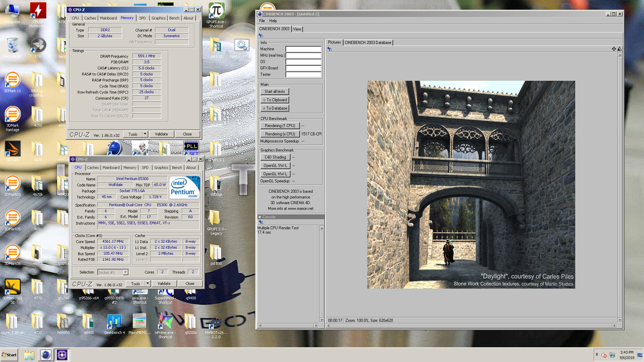Launch the ET6 desktop shortcut
This screenshot has height=362, width=644.
point(38,48)
